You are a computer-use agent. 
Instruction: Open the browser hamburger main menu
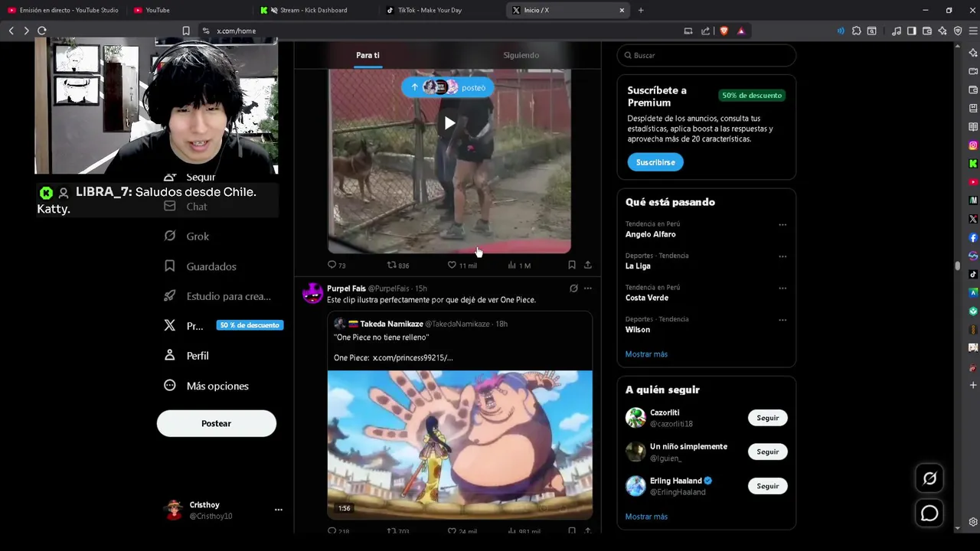[x=973, y=31]
